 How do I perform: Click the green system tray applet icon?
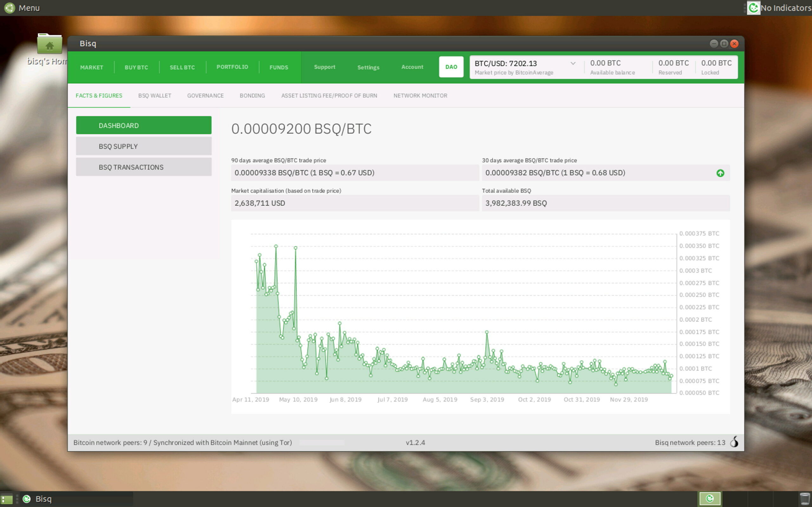pos(710,499)
